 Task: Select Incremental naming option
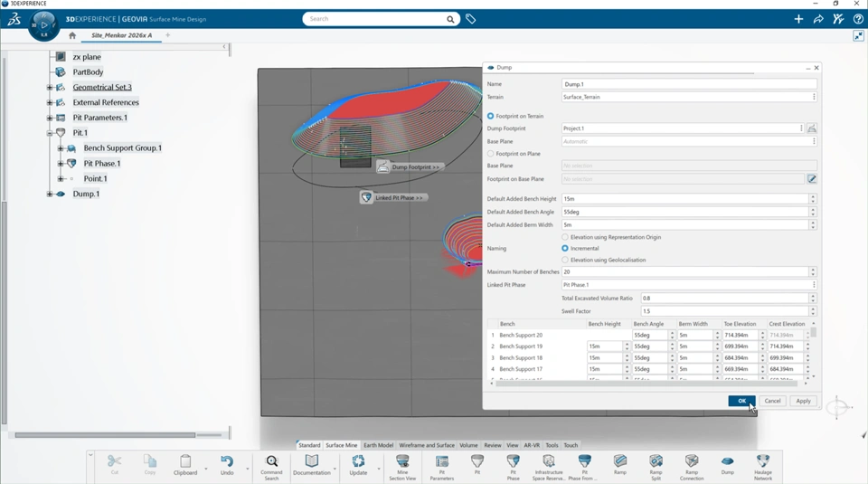coord(565,248)
